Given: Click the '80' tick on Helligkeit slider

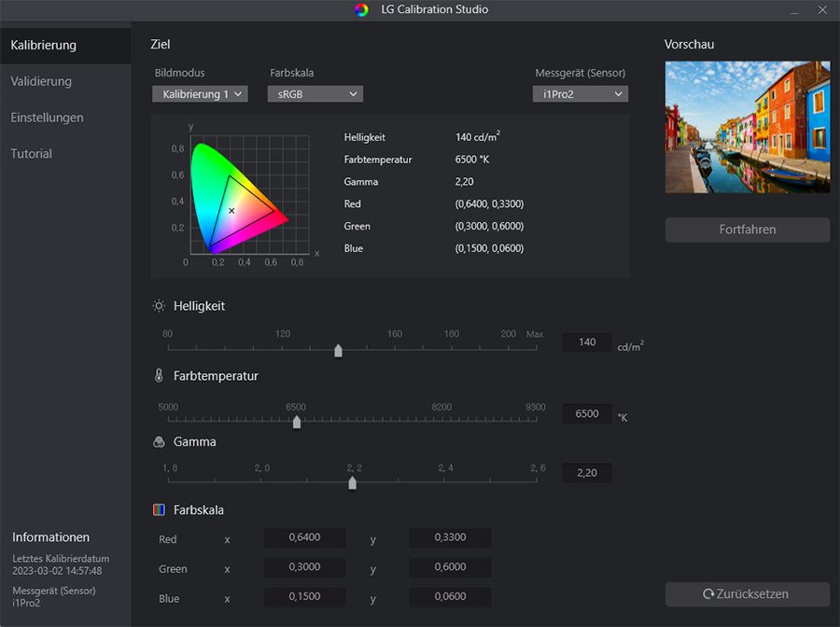Looking at the screenshot, I should tap(168, 334).
